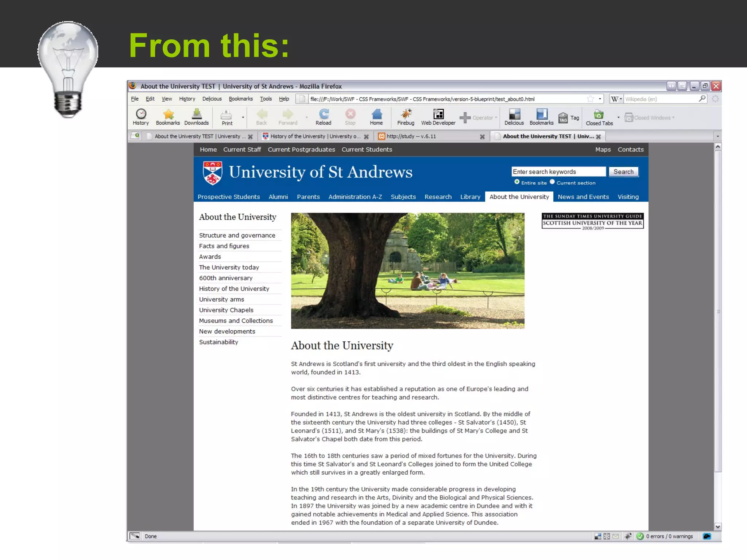Open the Library nav link
Image resolution: width=747 pixels, height=560 pixels.
tap(470, 197)
